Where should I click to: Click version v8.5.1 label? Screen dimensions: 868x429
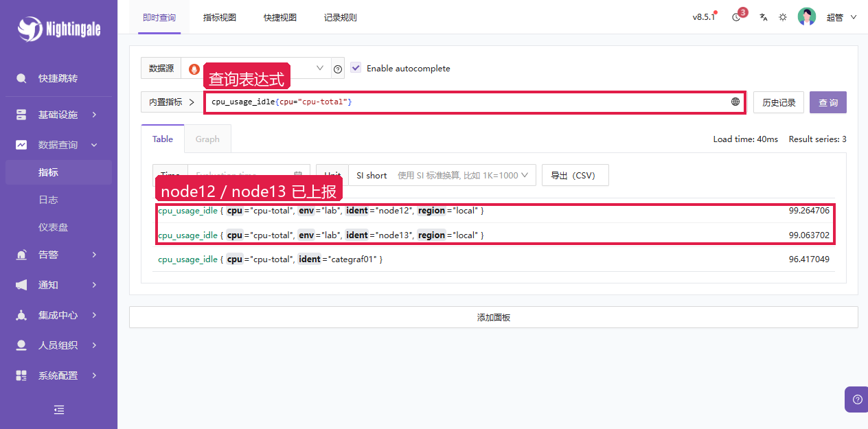[703, 17]
